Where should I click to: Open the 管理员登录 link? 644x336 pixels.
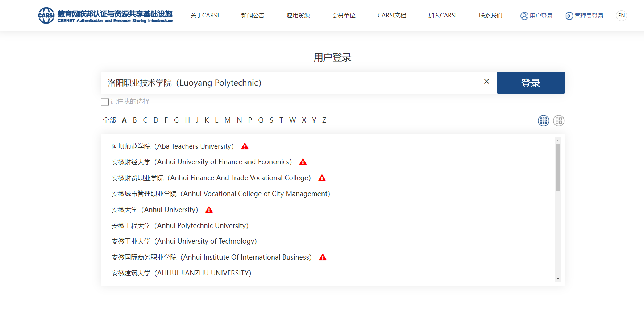tap(585, 16)
